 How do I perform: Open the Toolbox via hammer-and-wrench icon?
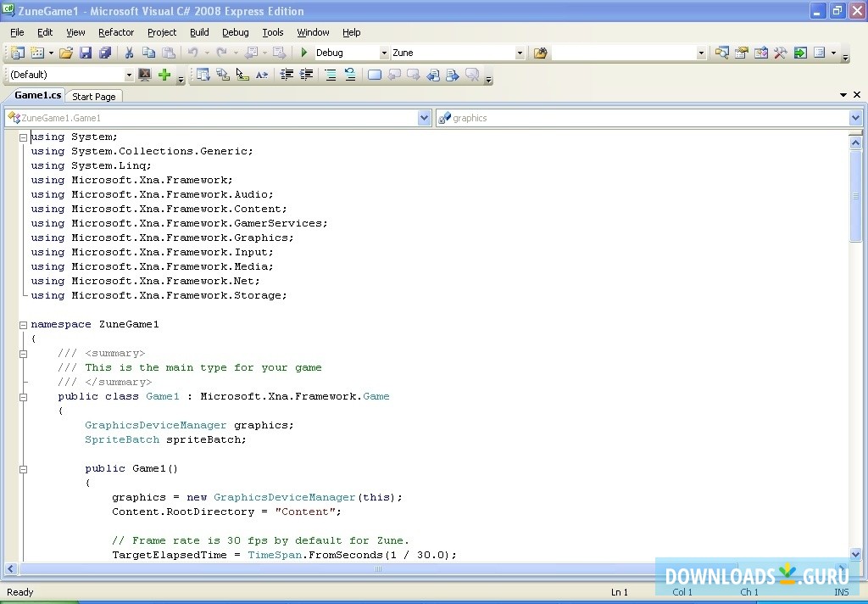[x=781, y=53]
